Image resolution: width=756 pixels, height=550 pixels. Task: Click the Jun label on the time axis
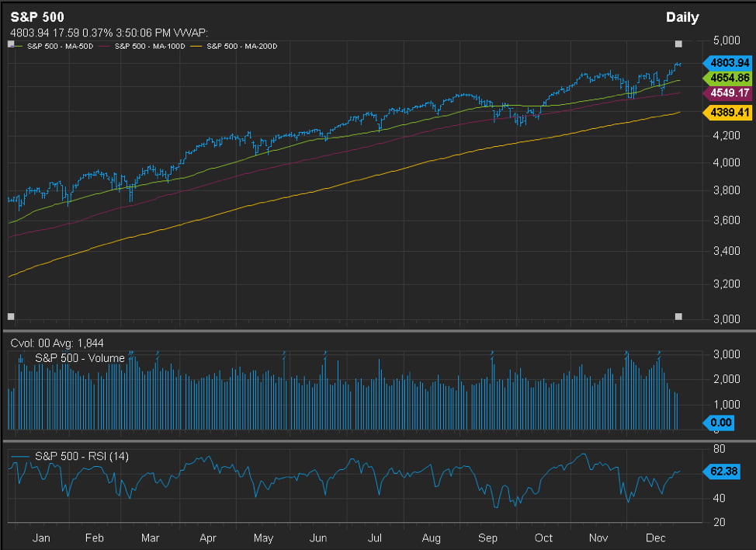pos(317,538)
